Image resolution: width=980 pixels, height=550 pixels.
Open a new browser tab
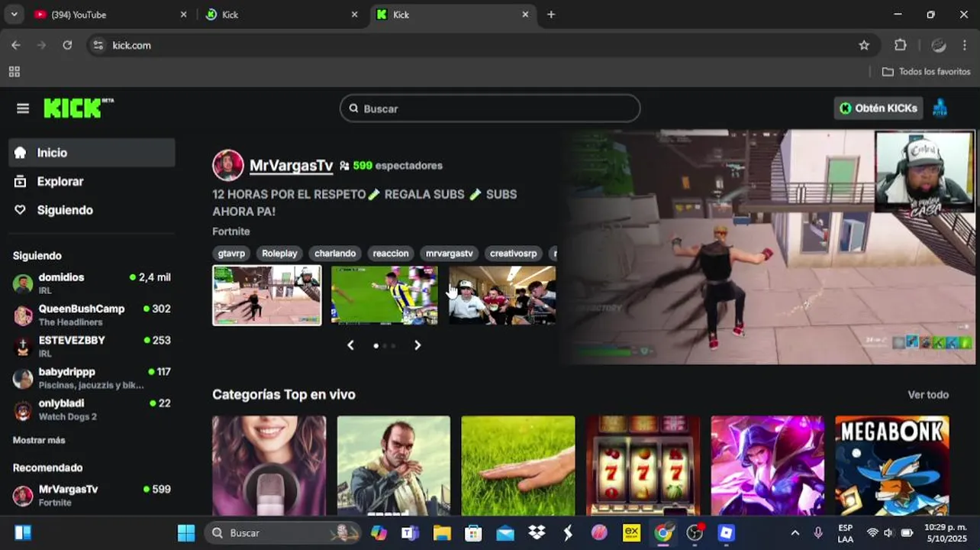pos(551,15)
